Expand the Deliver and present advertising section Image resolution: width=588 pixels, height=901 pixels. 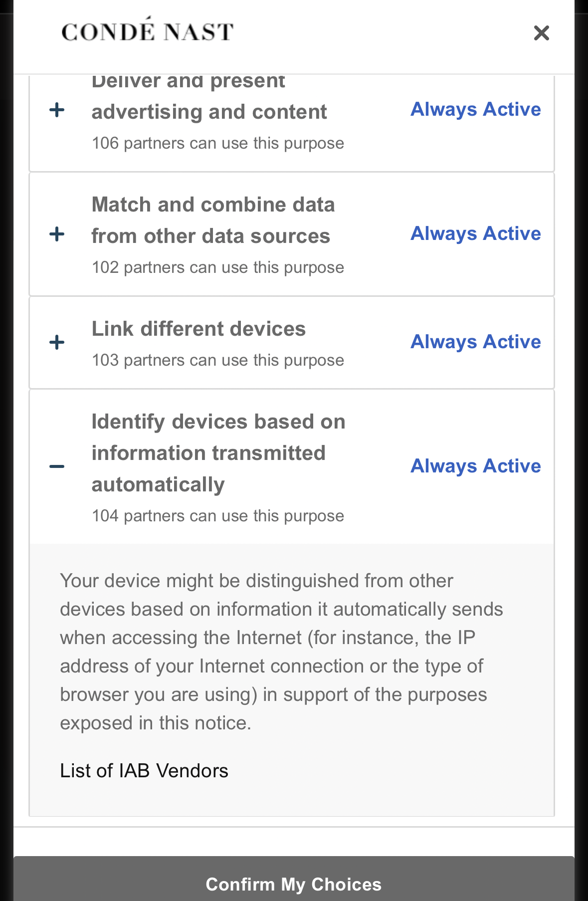[x=57, y=110]
